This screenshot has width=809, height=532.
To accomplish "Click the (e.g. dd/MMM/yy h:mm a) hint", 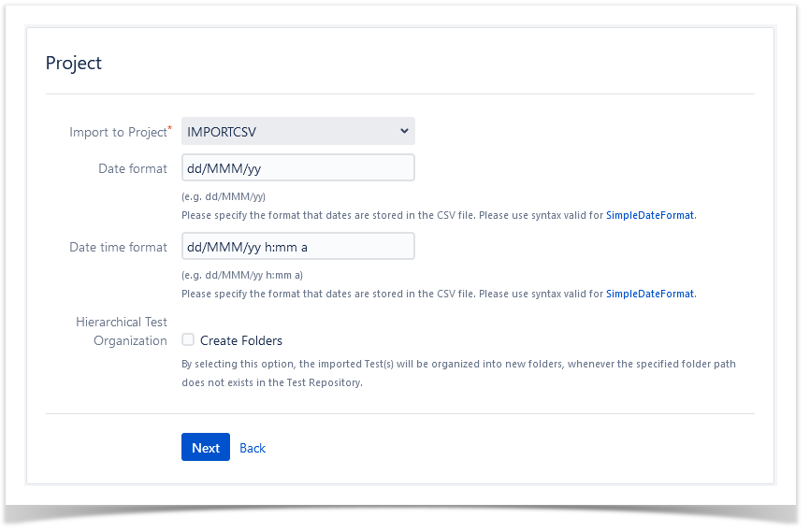I will click(x=242, y=275).
